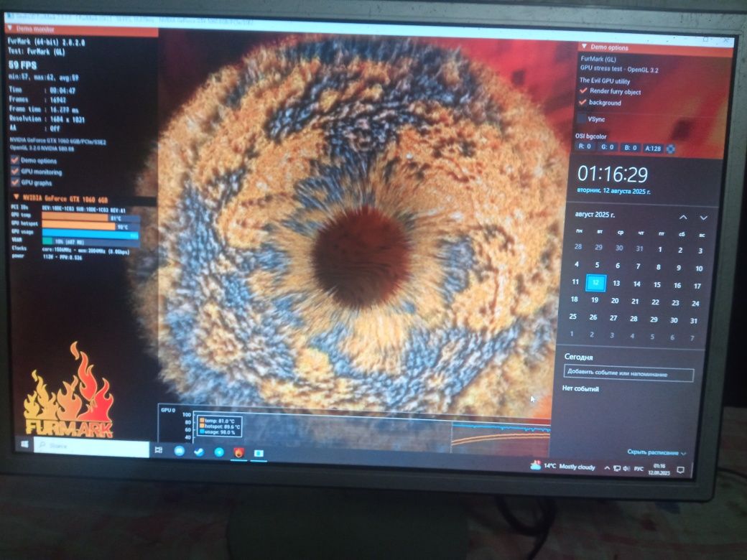Select August 15 in the calendar

click(x=657, y=284)
